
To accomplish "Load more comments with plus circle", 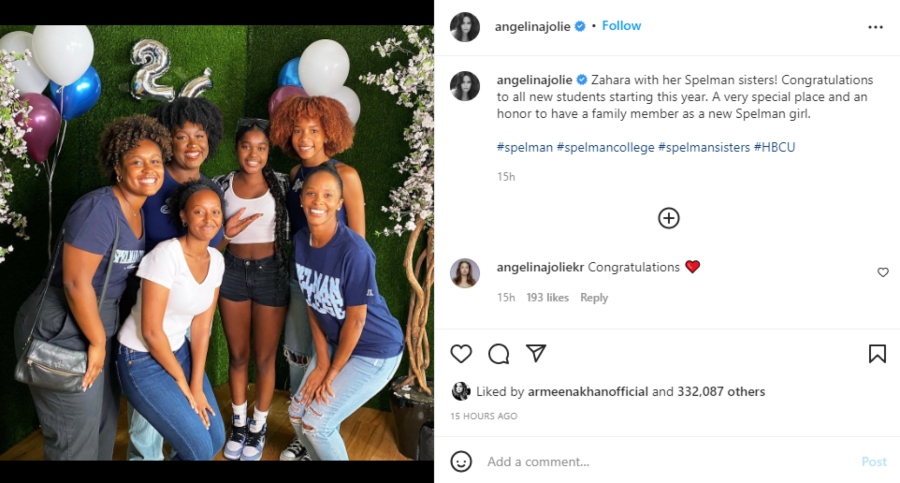I will click(x=668, y=218).
